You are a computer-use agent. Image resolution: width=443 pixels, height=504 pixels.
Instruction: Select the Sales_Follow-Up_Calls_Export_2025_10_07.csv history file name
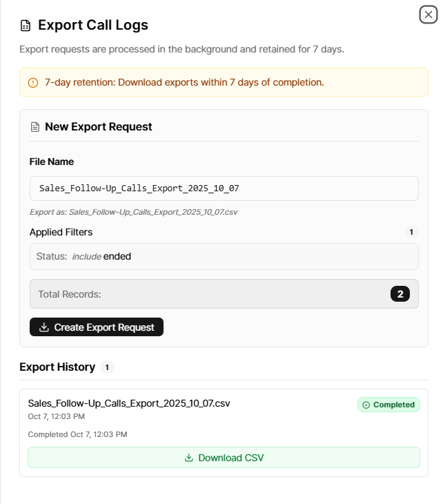tap(129, 403)
